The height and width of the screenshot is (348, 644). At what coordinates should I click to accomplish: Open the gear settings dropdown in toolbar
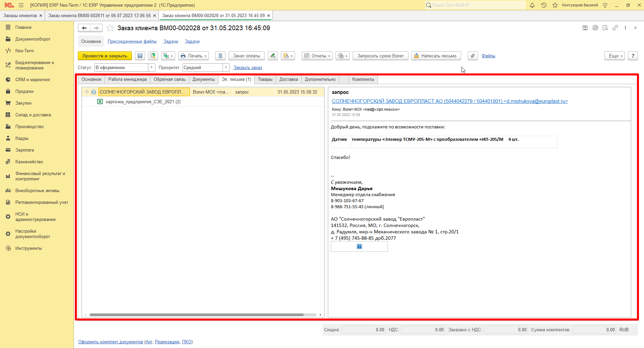coord(343,56)
